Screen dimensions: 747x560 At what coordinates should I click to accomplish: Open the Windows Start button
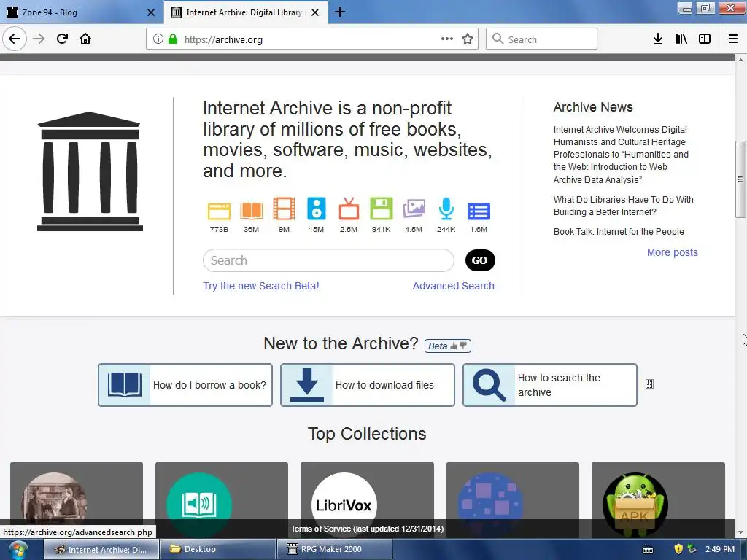pyautogui.click(x=17, y=550)
